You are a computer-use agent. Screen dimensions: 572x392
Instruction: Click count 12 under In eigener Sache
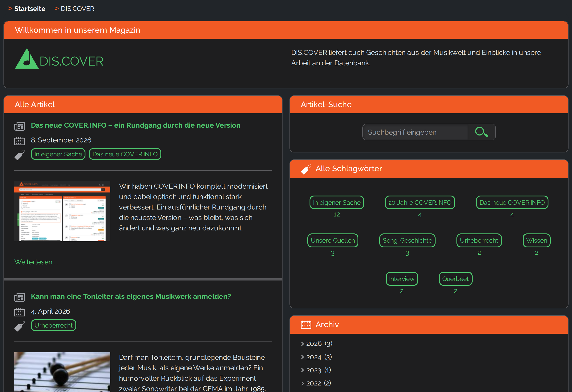[336, 215]
